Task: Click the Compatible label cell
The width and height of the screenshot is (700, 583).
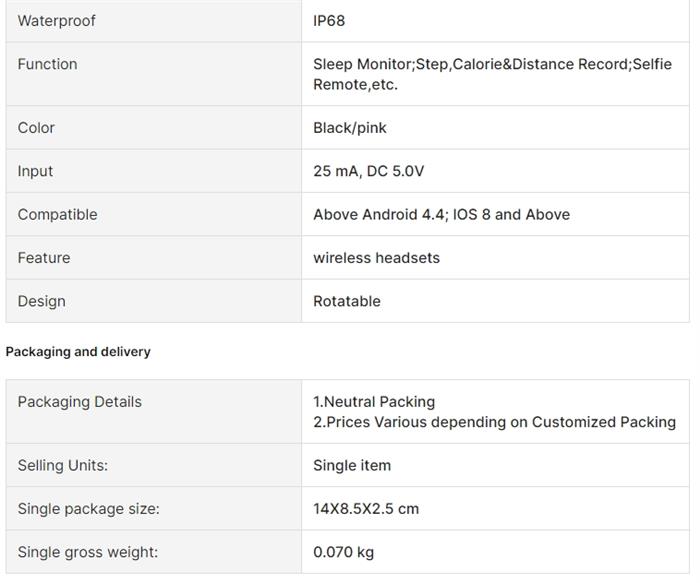Action: [x=57, y=214]
